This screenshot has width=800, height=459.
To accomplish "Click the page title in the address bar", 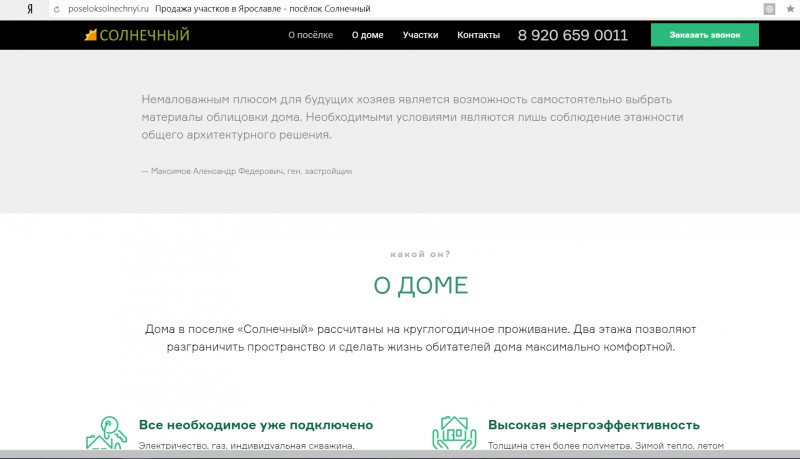I will (x=263, y=9).
